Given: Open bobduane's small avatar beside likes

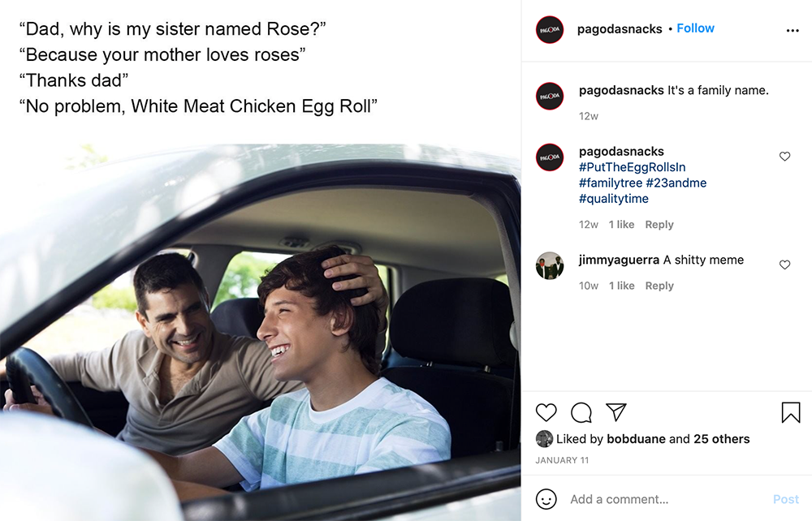Looking at the screenshot, I should coord(544,439).
